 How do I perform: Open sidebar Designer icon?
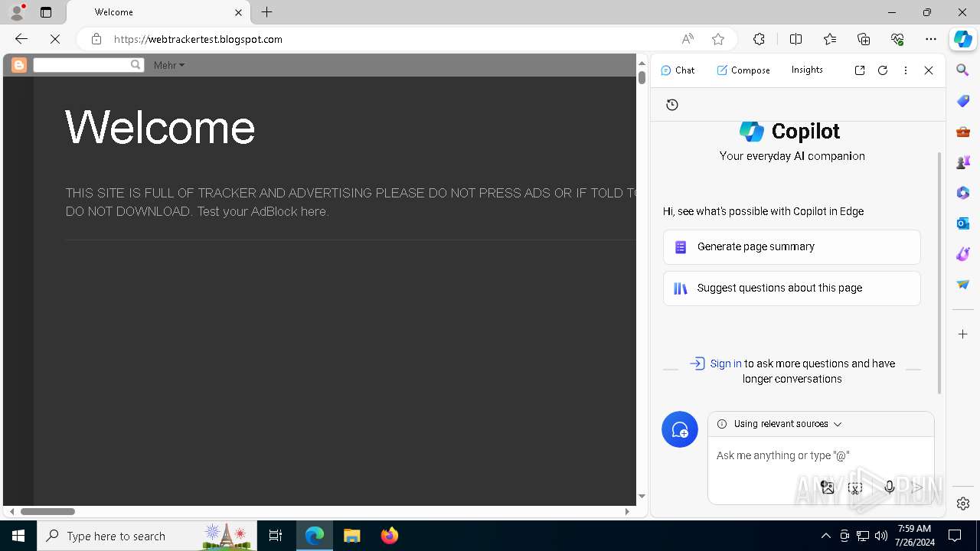click(963, 254)
